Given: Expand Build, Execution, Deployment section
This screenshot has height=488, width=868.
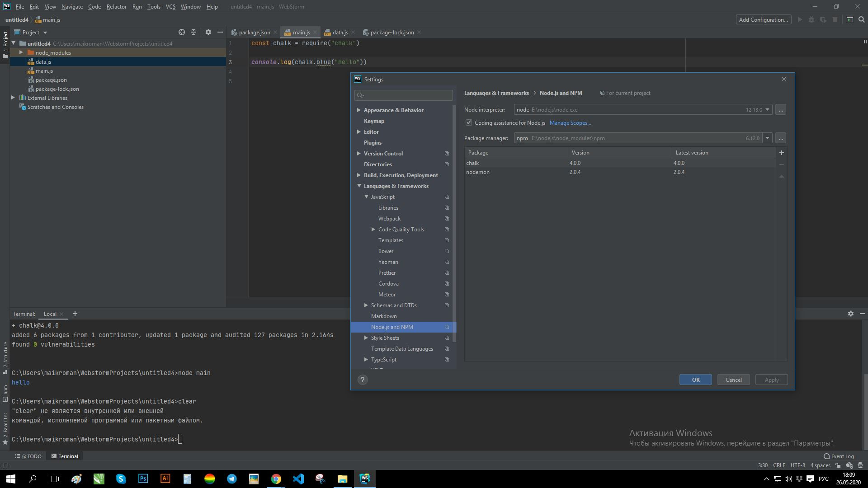Looking at the screenshot, I should pos(359,175).
